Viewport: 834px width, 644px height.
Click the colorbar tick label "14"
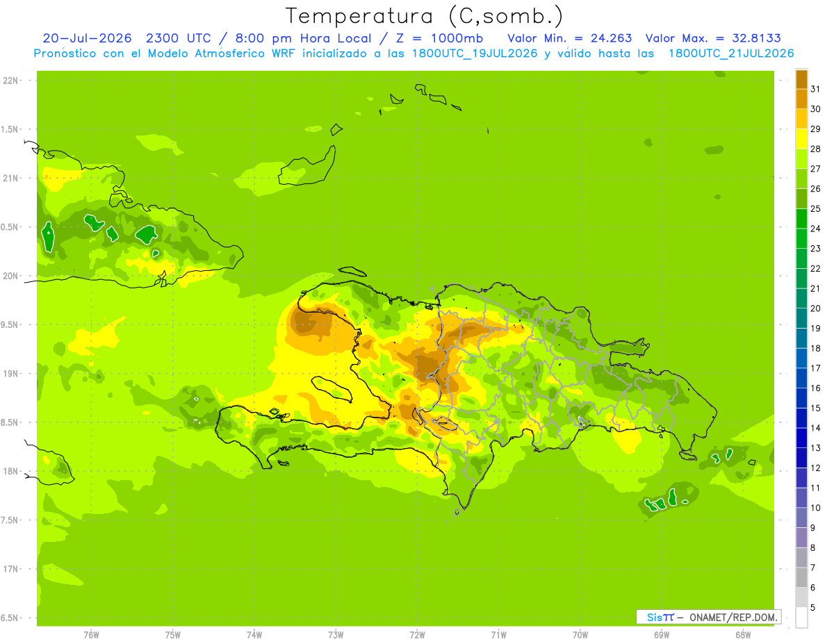pos(816,428)
